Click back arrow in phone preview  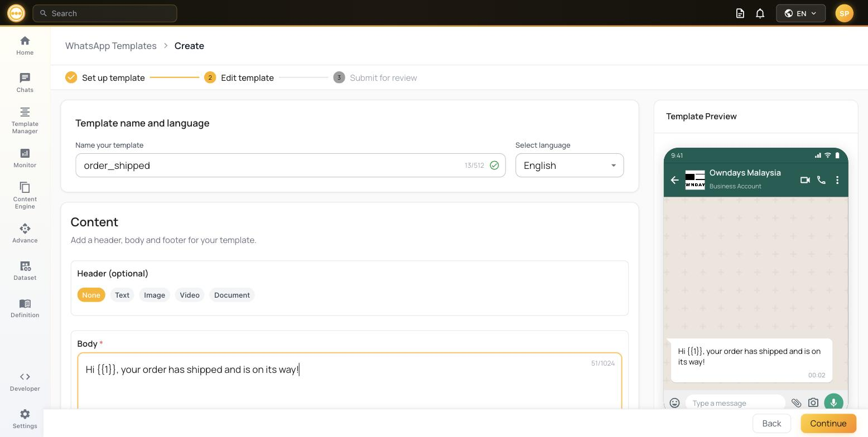[674, 180]
